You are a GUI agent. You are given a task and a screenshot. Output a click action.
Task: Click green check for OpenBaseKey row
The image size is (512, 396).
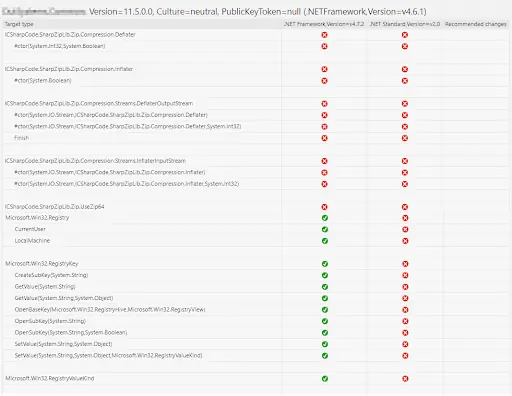pyautogui.click(x=325, y=310)
